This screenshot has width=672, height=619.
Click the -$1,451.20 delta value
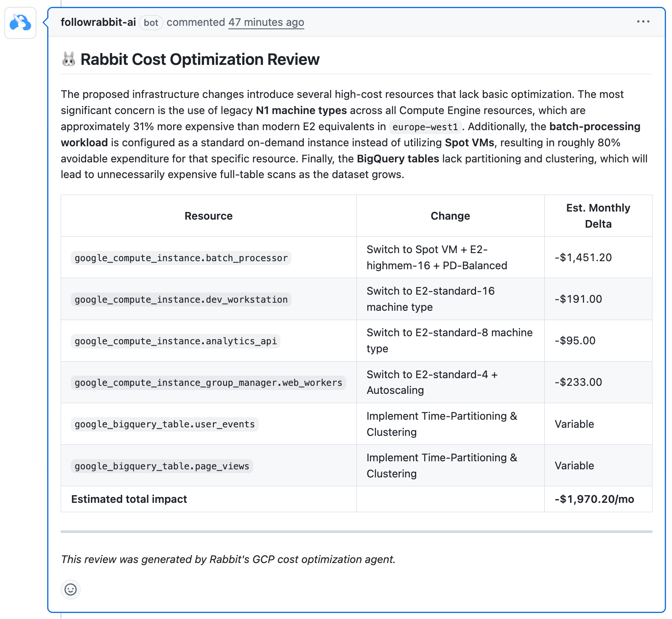click(x=583, y=257)
